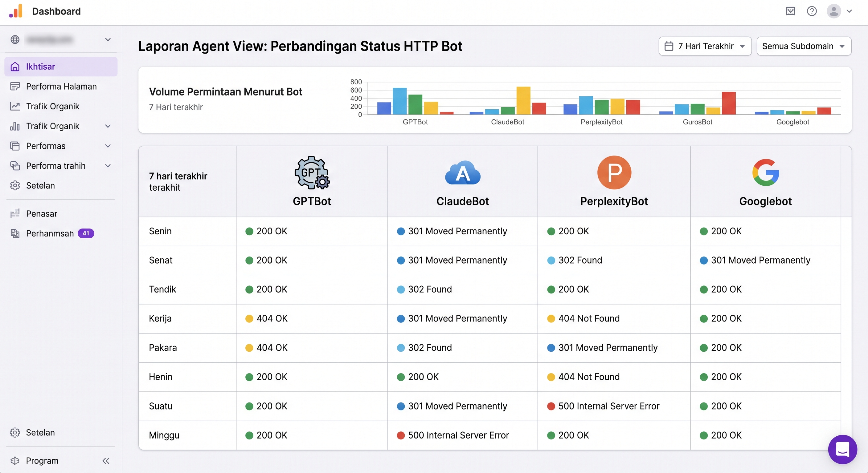Collapse sidebar with double-chevron icon

tap(106, 461)
